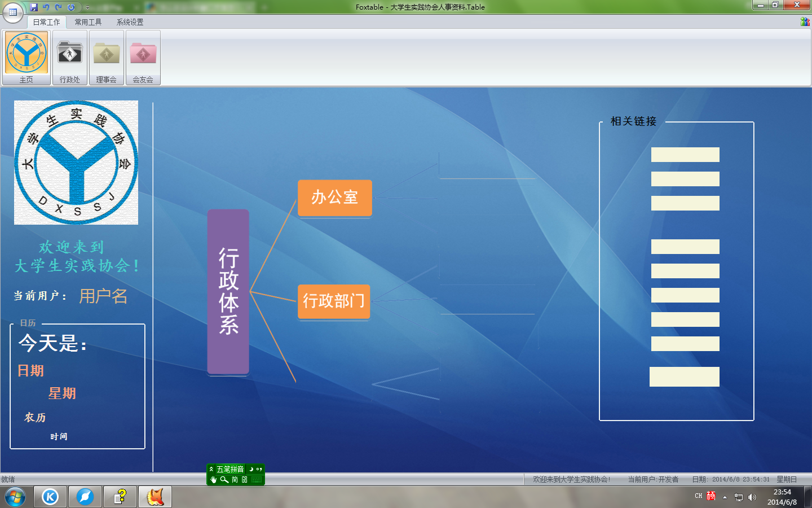Click the 主页 home icon in ribbon
This screenshot has height=508, width=812.
pos(27,58)
